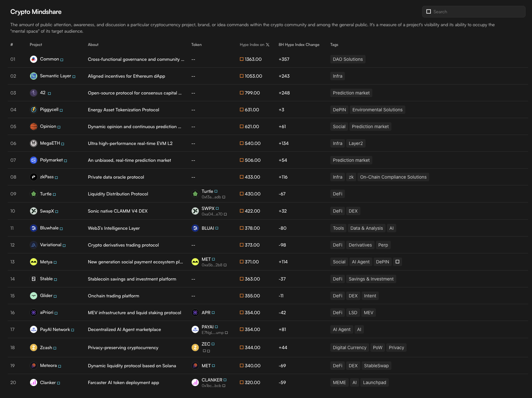
Task: Click the APR token logo
Action: 195,313
